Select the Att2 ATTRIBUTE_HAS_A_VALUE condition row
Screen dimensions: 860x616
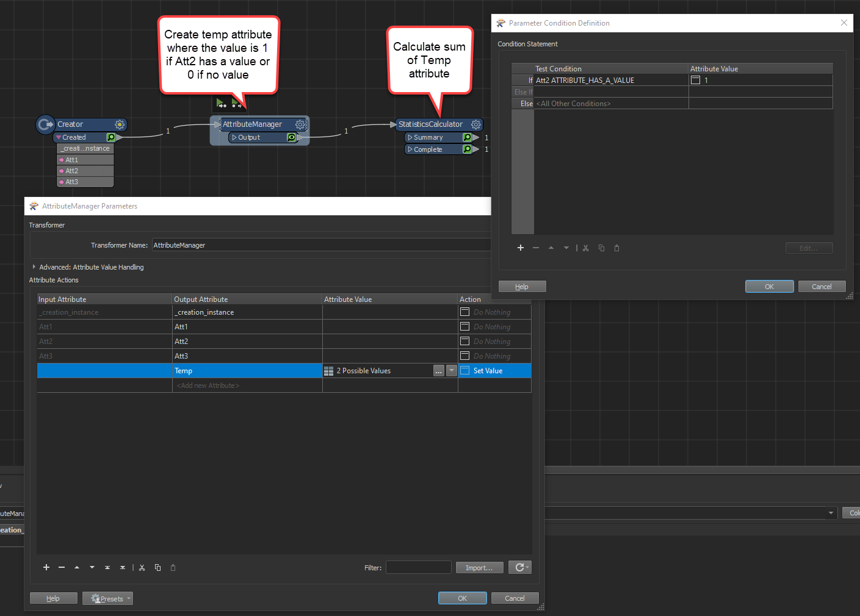pyautogui.click(x=611, y=80)
